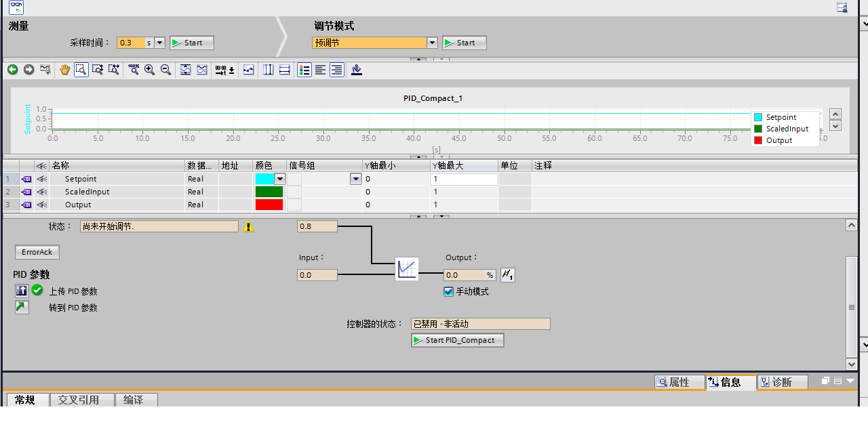The width and height of the screenshot is (868, 439).
Task: Click the green back arrow icon
Action: tap(12, 70)
